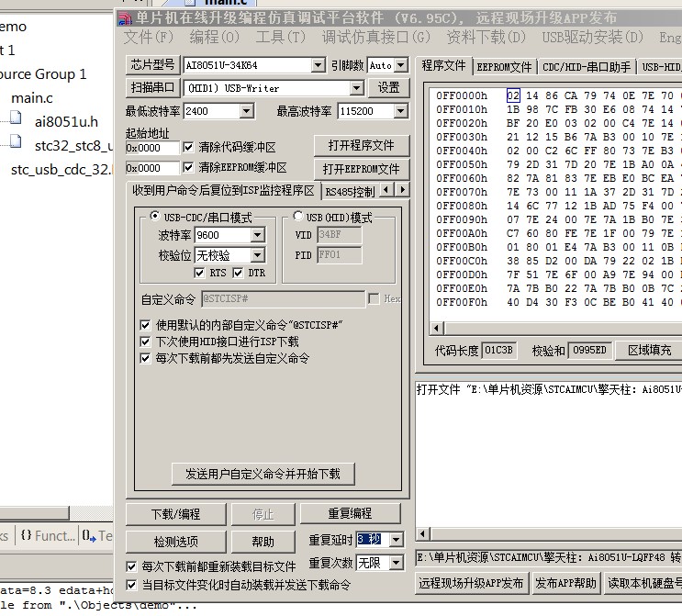This screenshot has height=616, width=682.
Task: Expand the 最高波特率 115200 dropdown
Action: [x=400, y=111]
